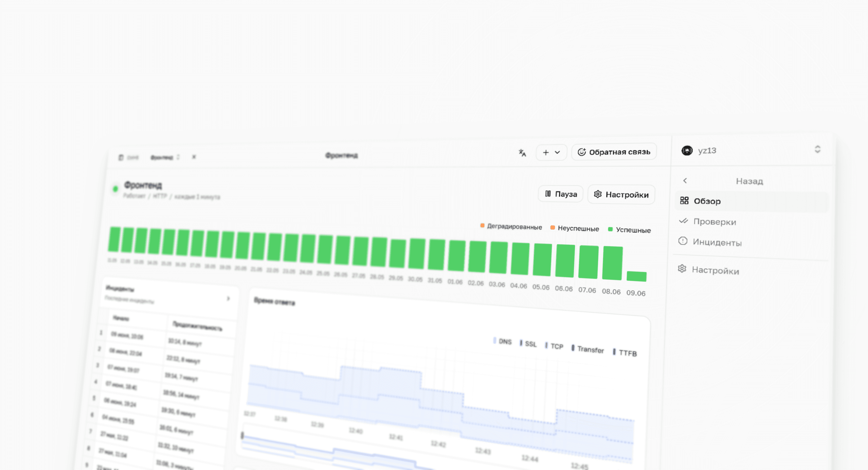The height and width of the screenshot is (470, 868).
Task: Select the short uptime bar for 09.06
Action: click(x=636, y=277)
